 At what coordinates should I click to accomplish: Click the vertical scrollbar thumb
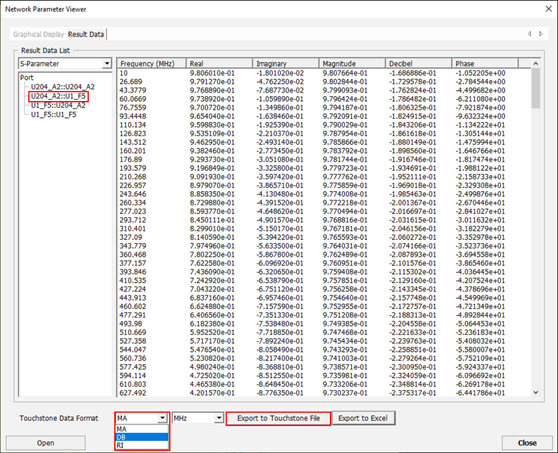click(536, 88)
